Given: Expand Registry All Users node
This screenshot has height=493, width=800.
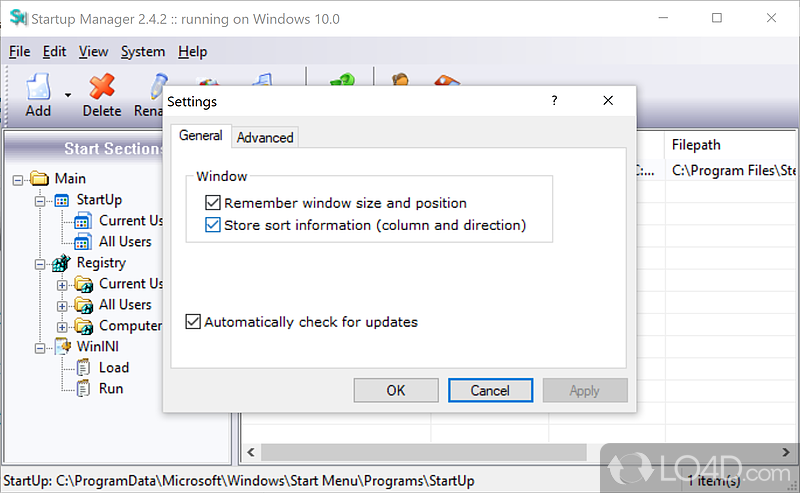Looking at the screenshot, I should pos(62,306).
